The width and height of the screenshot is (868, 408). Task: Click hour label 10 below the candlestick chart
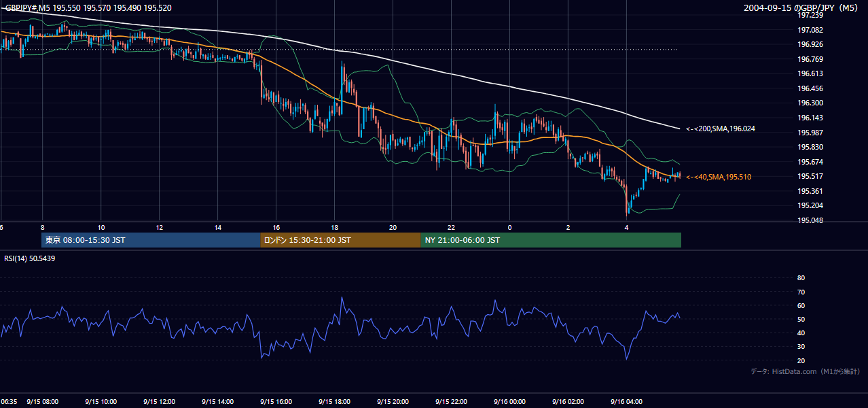click(x=101, y=227)
